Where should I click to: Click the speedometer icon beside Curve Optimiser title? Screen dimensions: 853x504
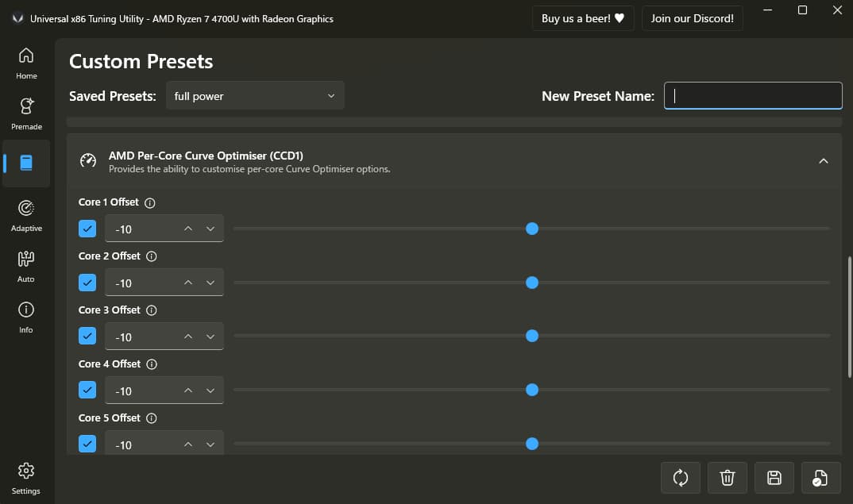coord(88,161)
